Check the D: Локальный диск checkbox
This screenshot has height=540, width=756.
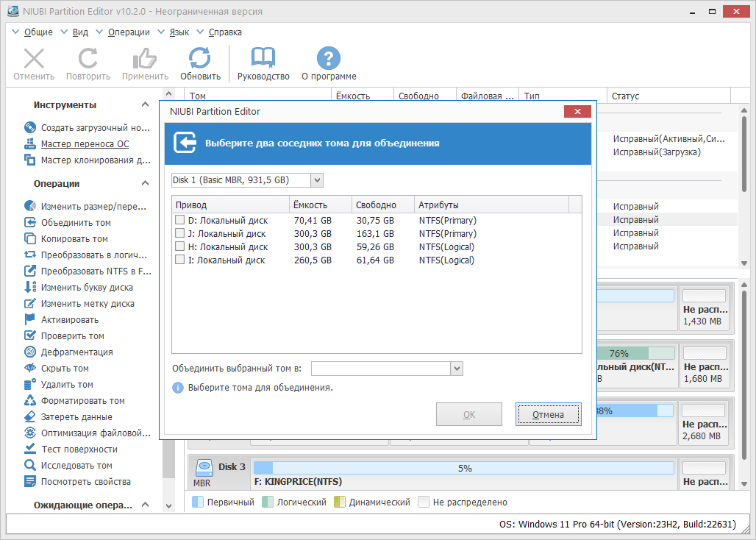[180, 220]
